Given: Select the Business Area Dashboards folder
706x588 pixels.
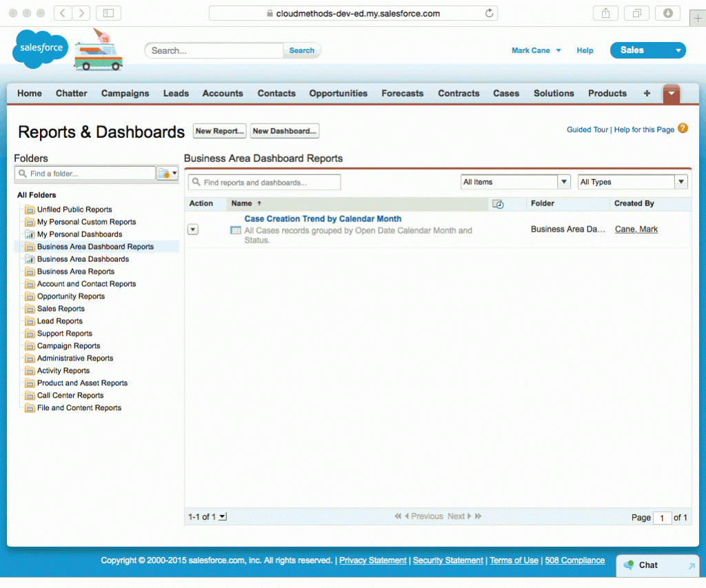Looking at the screenshot, I should pos(83,259).
